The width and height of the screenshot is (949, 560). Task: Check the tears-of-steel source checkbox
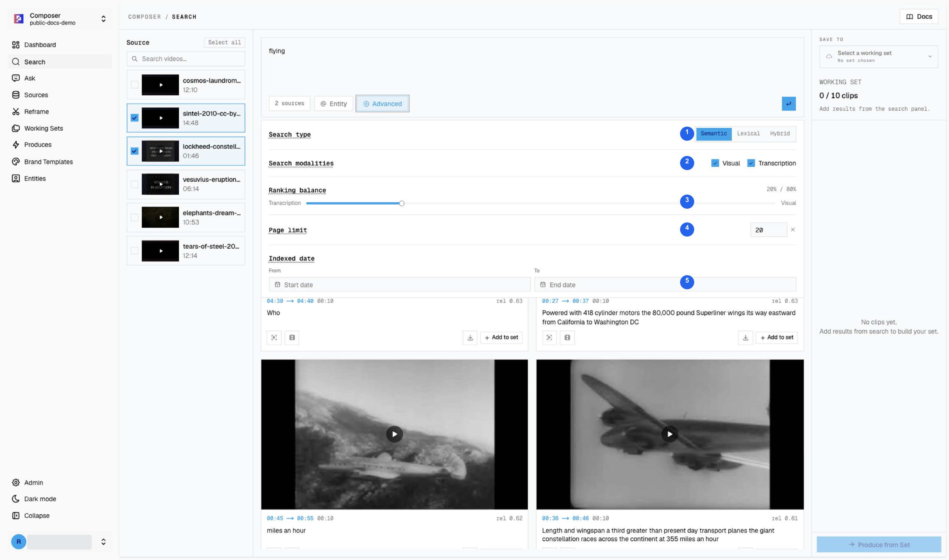pyautogui.click(x=134, y=251)
